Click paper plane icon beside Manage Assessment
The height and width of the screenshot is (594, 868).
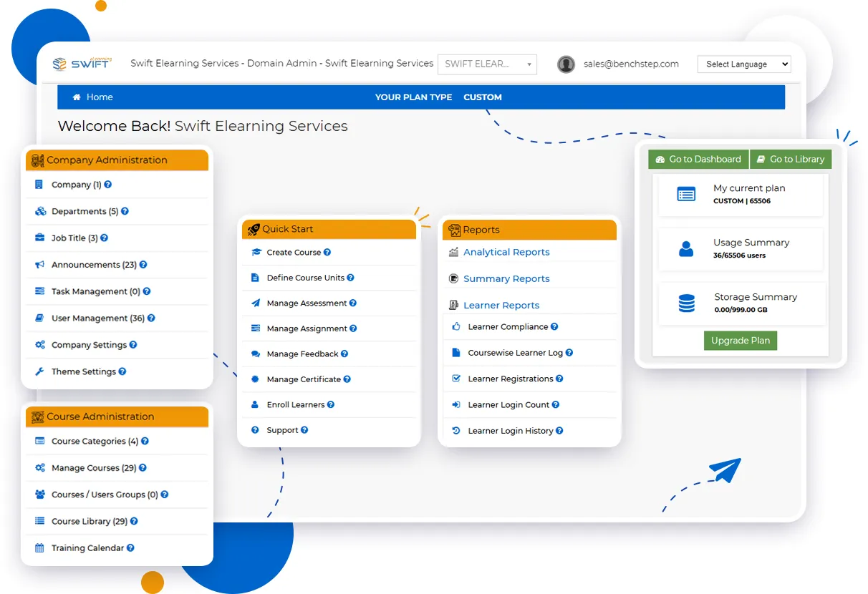pos(256,303)
